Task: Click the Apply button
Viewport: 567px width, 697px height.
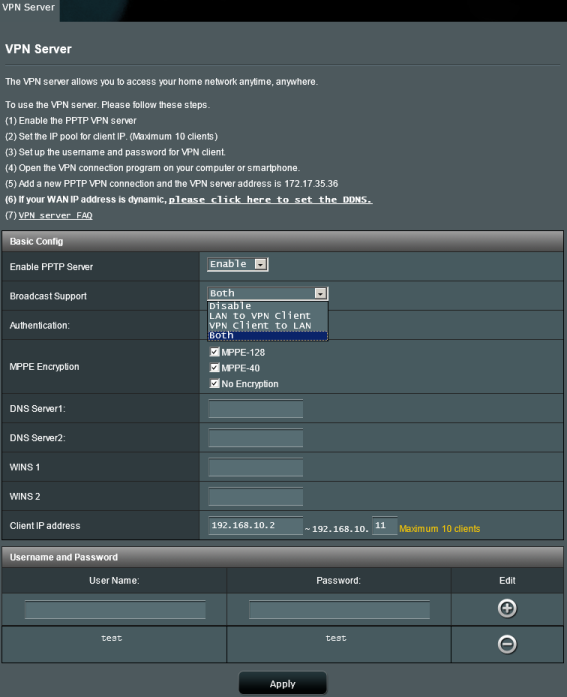Action: tap(283, 683)
